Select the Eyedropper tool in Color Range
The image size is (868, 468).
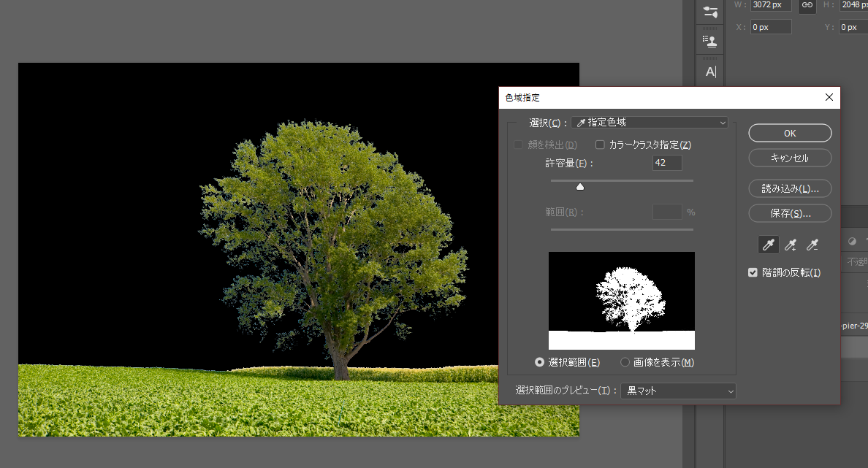(768, 245)
